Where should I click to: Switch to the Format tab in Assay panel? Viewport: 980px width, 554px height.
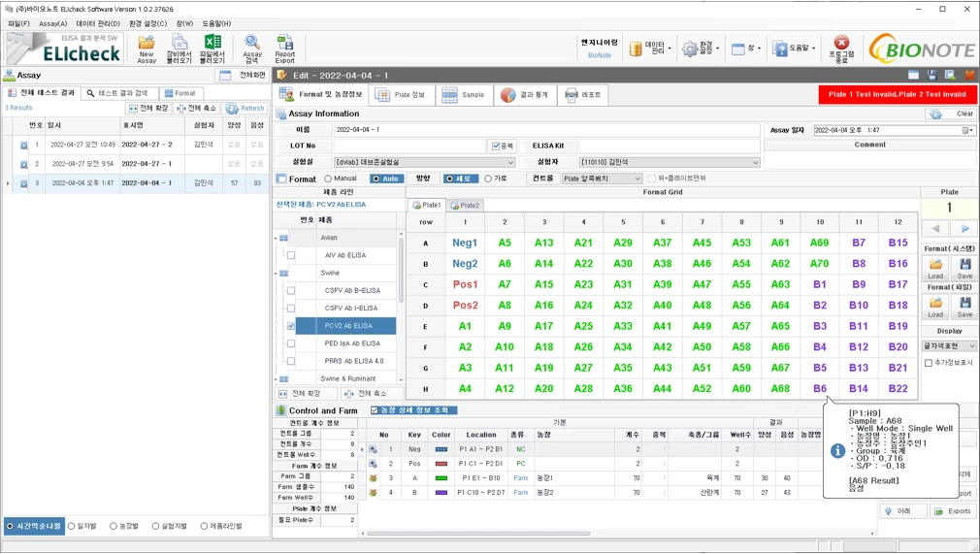(180, 93)
